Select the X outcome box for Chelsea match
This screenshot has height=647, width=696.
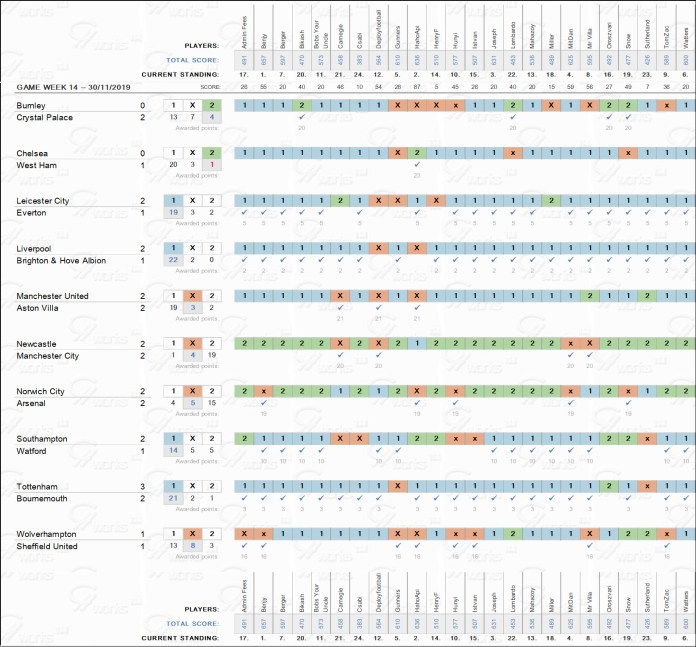coord(192,152)
